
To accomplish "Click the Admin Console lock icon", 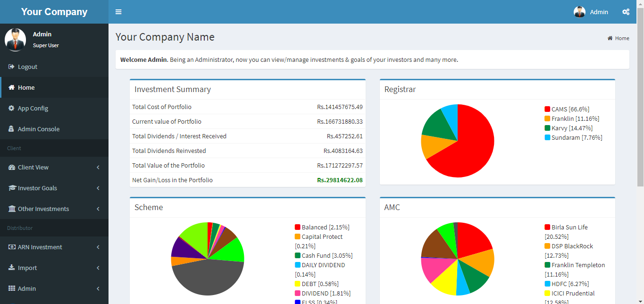I will 11,129.
